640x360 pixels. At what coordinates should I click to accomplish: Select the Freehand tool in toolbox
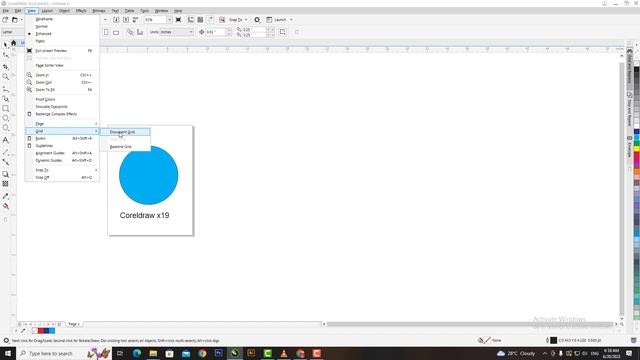(x=6, y=89)
